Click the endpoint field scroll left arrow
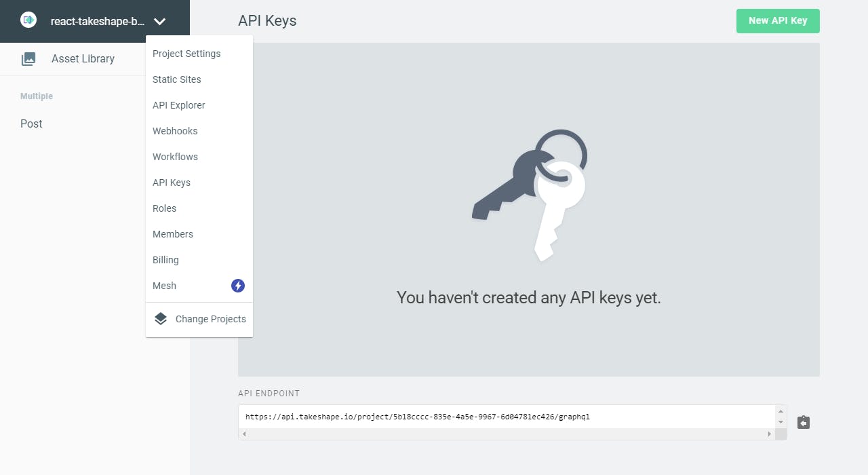Screen dimensions: 868x475 pos(244,434)
